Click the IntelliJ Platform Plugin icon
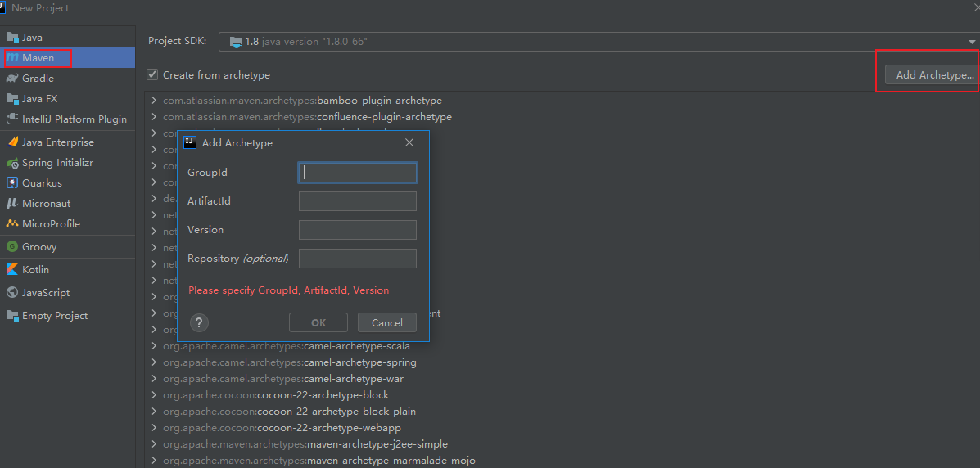This screenshot has width=980, height=468. click(x=12, y=119)
